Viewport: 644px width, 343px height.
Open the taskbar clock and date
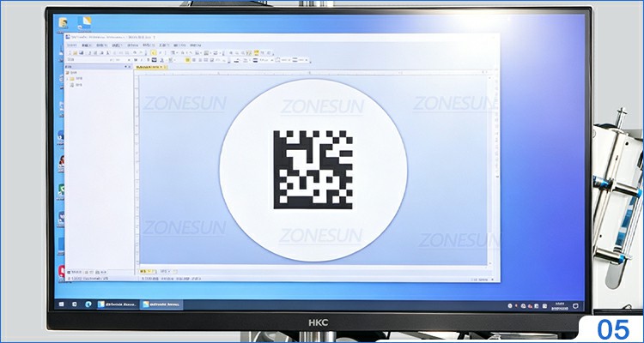pyautogui.click(x=559, y=305)
